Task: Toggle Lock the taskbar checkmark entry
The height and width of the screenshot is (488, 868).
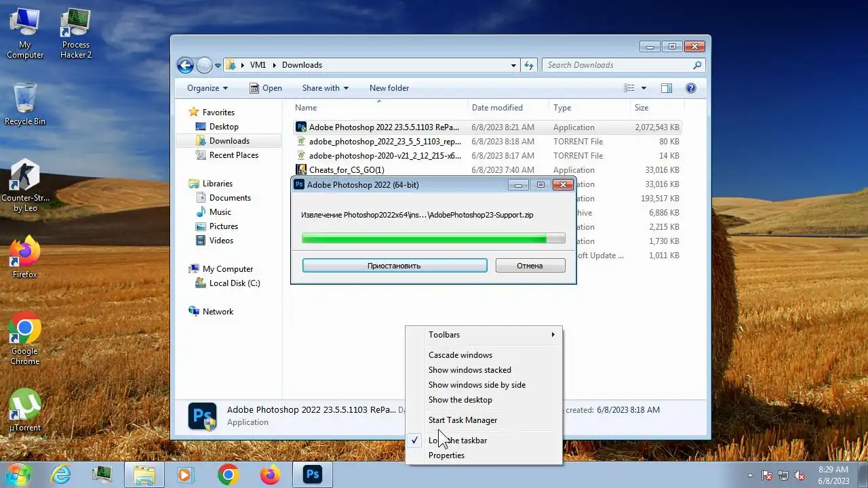Action: (x=484, y=441)
